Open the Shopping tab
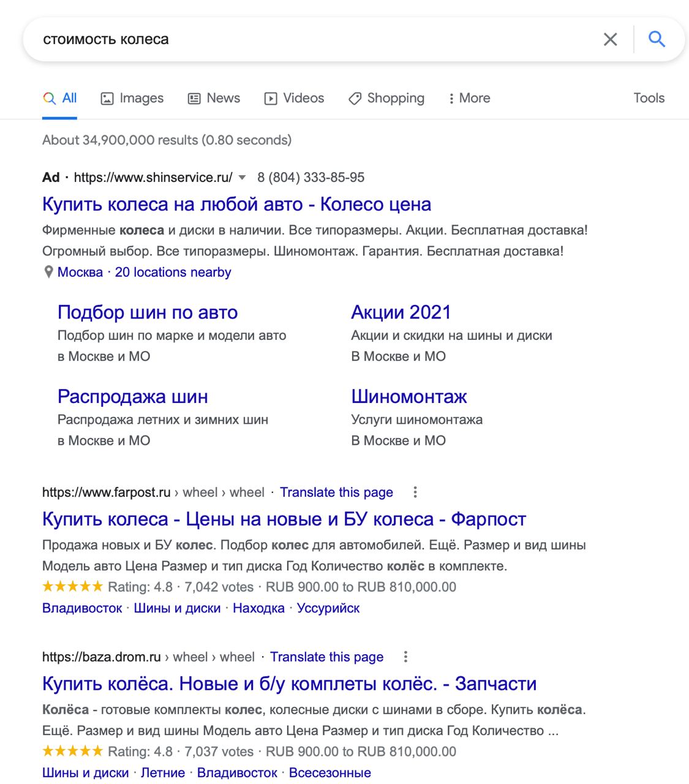 [x=386, y=98]
